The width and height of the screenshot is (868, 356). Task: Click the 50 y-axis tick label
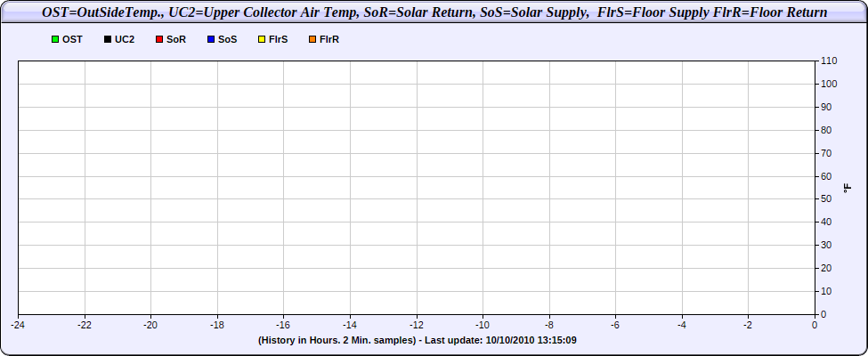pos(826,199)
